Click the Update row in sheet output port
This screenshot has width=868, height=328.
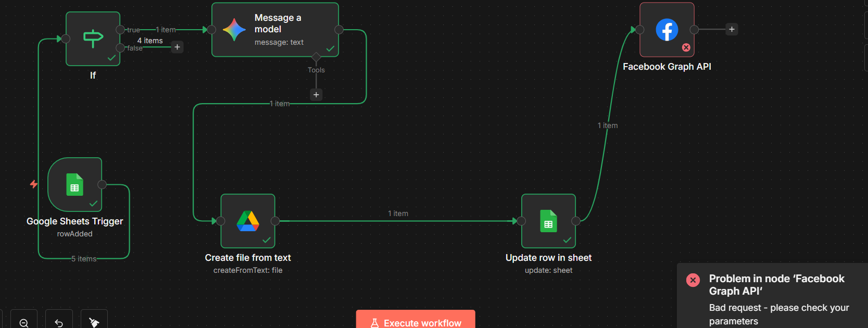tap(576, 221)
